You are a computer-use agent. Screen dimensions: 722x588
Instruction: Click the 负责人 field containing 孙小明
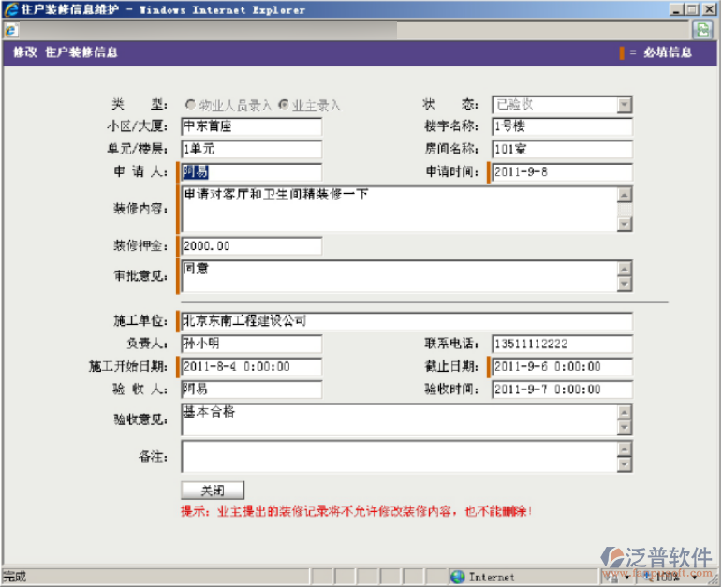pos(251,344)
